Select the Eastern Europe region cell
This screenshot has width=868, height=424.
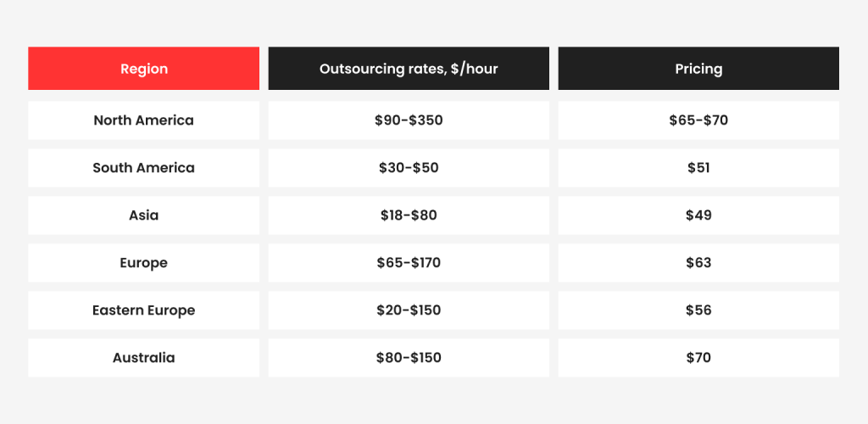pyautogui.click(x=143, y=310)
